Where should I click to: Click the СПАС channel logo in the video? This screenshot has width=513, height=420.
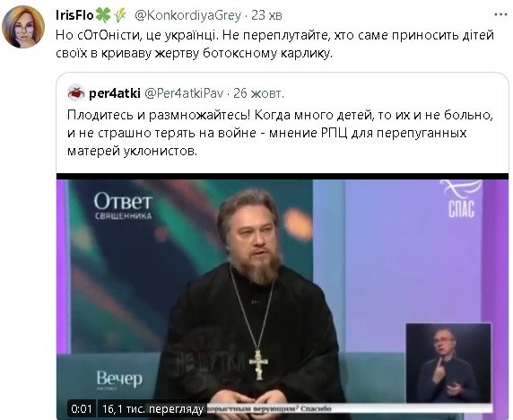point(461,200)
